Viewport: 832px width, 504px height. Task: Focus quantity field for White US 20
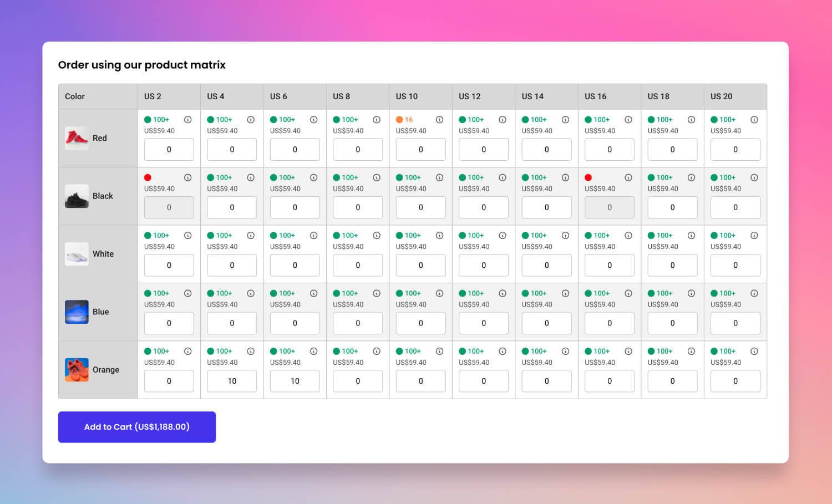point(735,266)
